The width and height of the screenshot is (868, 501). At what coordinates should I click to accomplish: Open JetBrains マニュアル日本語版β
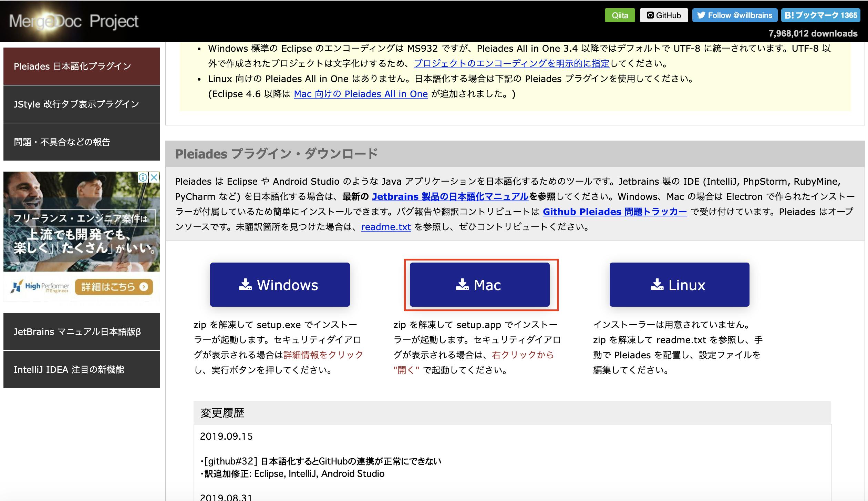[81, 332]
